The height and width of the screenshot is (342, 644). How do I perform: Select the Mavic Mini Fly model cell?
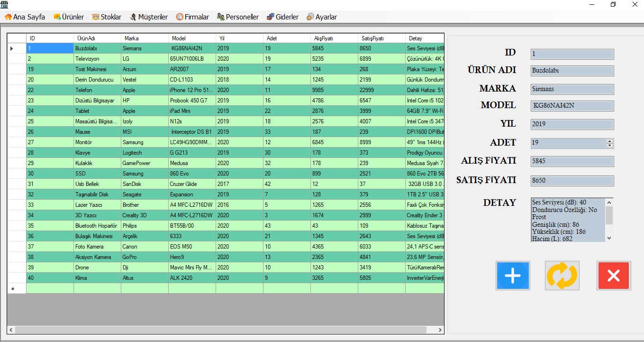pos(192,268)
